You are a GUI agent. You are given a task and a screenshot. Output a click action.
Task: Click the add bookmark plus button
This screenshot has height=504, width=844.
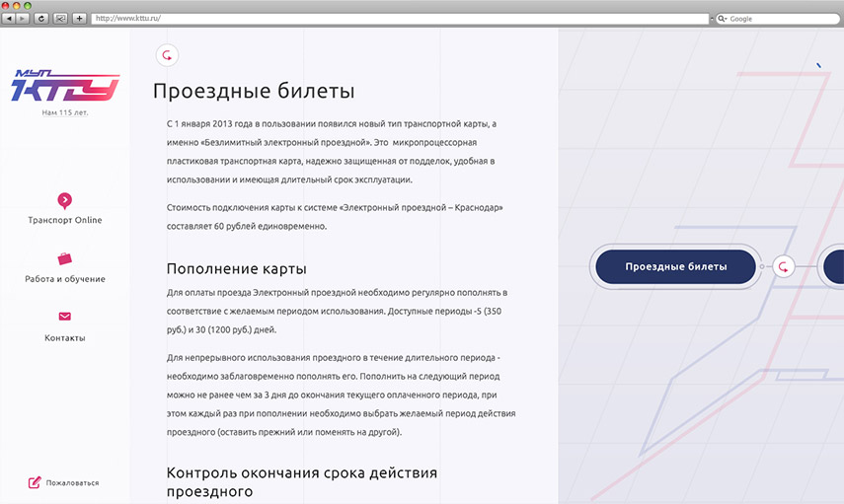click(x=80, y=19)
